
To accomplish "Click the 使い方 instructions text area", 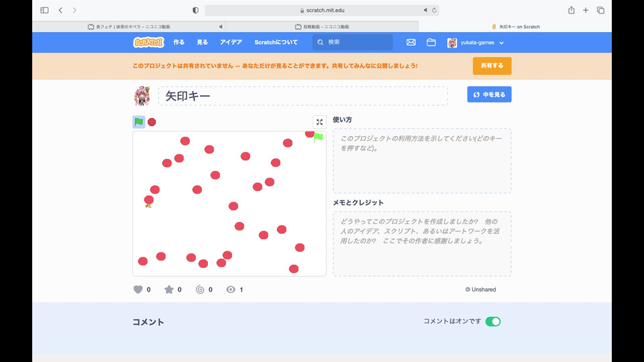I will pyautogui.click(x=422, y=161).
